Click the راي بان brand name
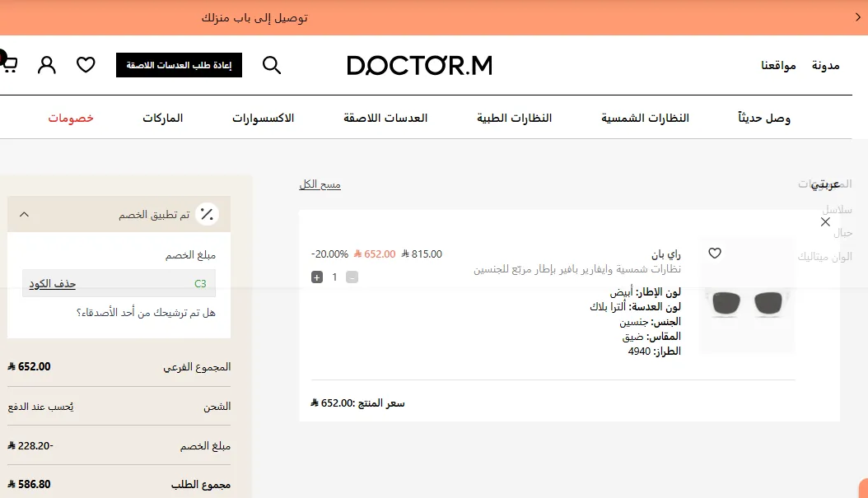Image resolution: width=868 pixels, height=498 pixels. [666, 254]
